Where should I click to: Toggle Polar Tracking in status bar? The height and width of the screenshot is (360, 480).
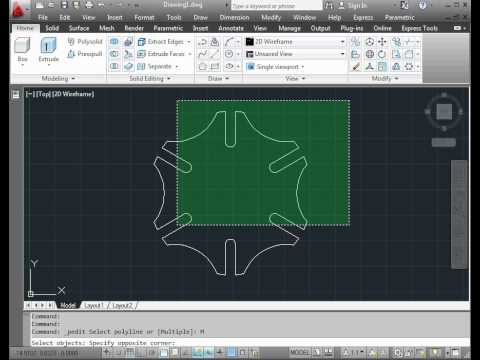[x=152, y=352]
